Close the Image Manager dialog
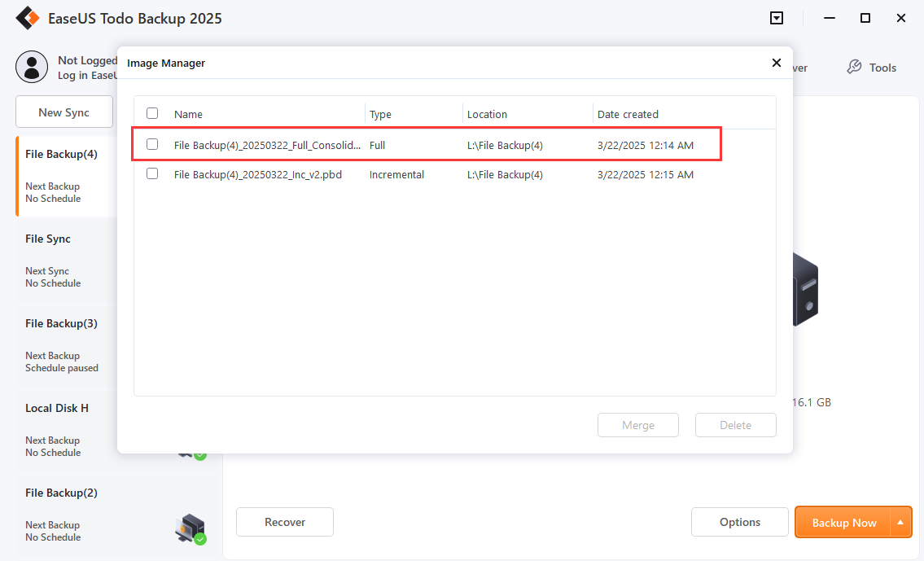 tap(776, 63)
